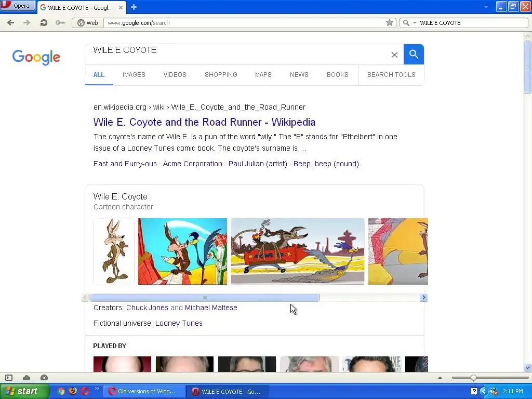The width and height of the screenshot is (532, 399).
Task: Open the Beep, beep (sound) sitelink
Action: (326, 164)
